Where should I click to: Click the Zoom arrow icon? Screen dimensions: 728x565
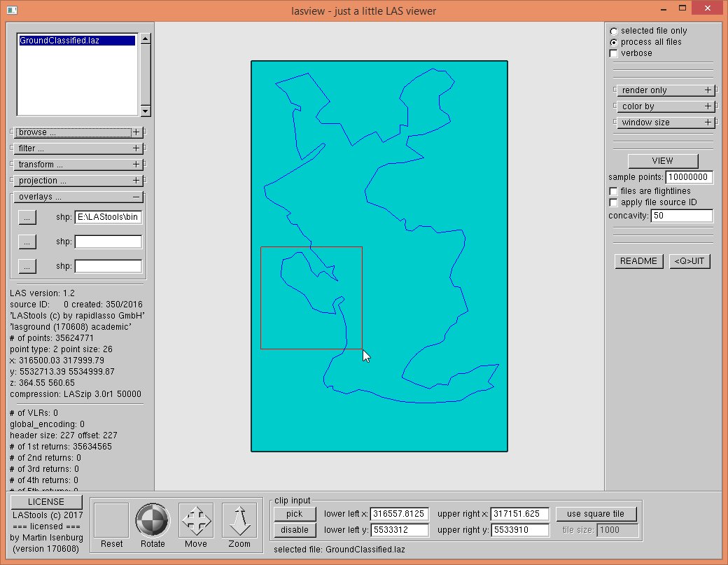click(x=239, y=520)
